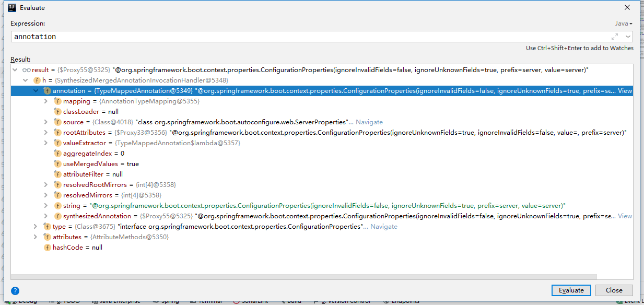
Task: Open the Java language dropdown
Action: click(x=623, y=24)
